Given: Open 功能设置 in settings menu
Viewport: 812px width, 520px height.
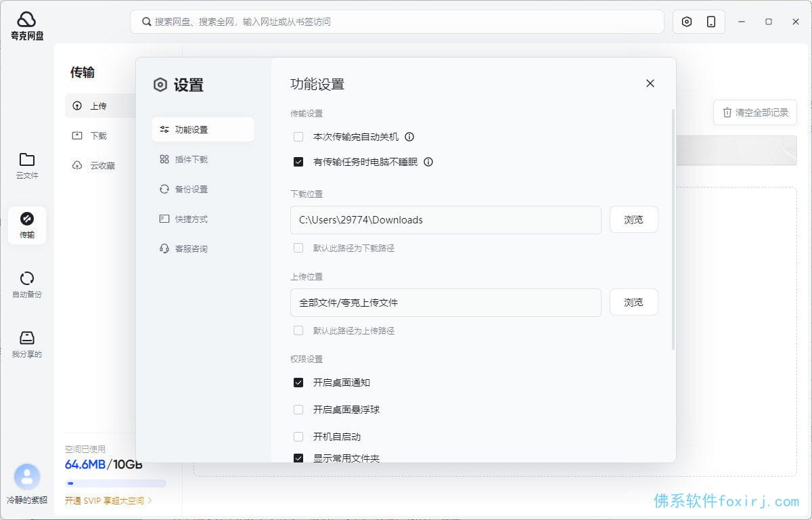Looking at the screenshot, I should (203, 129).
